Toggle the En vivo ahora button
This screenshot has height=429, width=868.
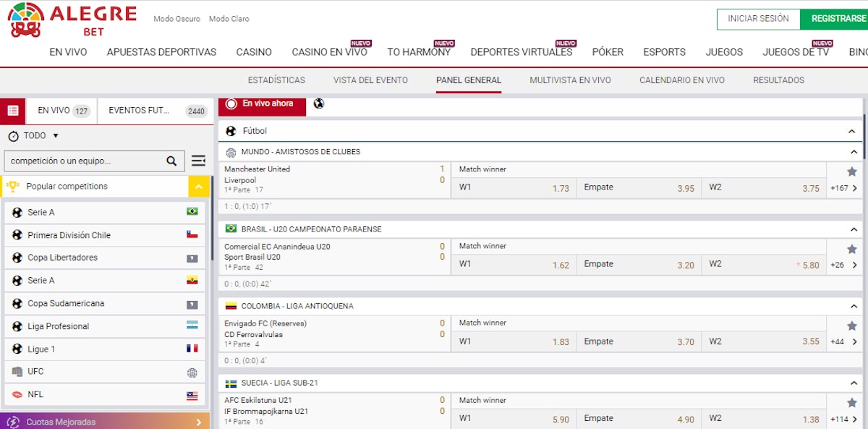[262, 104]
